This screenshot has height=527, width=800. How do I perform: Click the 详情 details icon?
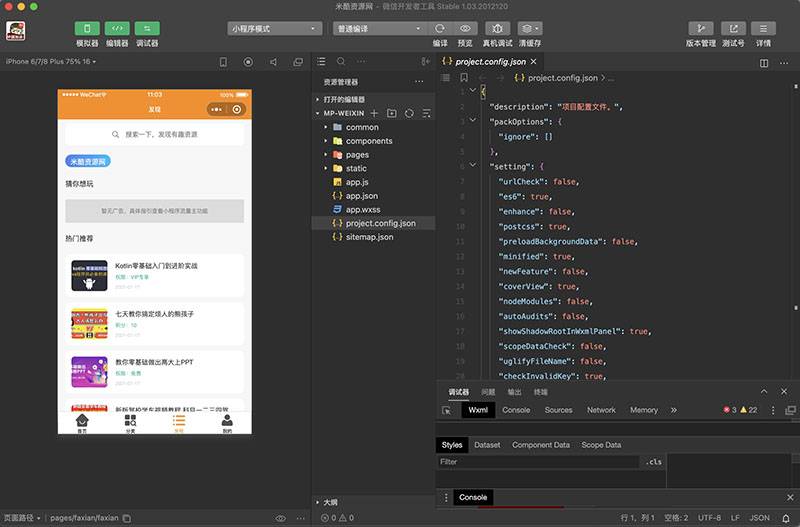[763, 29]
